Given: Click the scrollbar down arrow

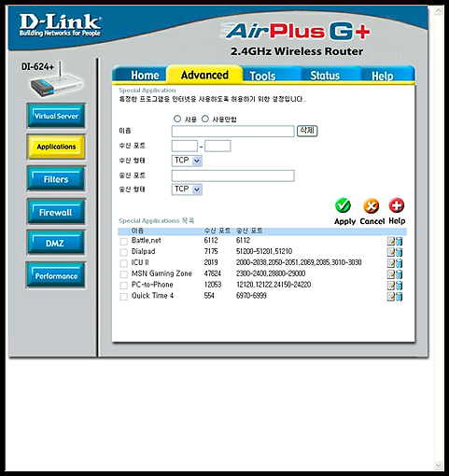Looking at the screenshot, I should point(439,466).
